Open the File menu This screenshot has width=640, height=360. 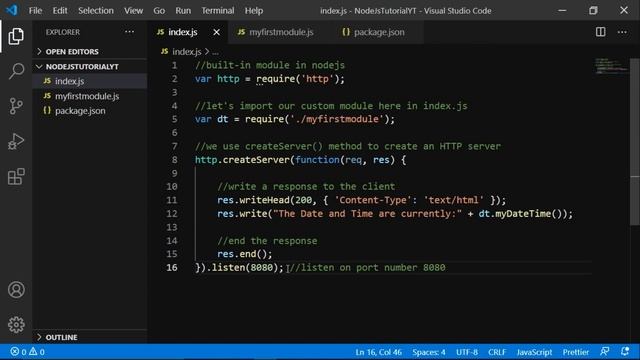point(35,11)
